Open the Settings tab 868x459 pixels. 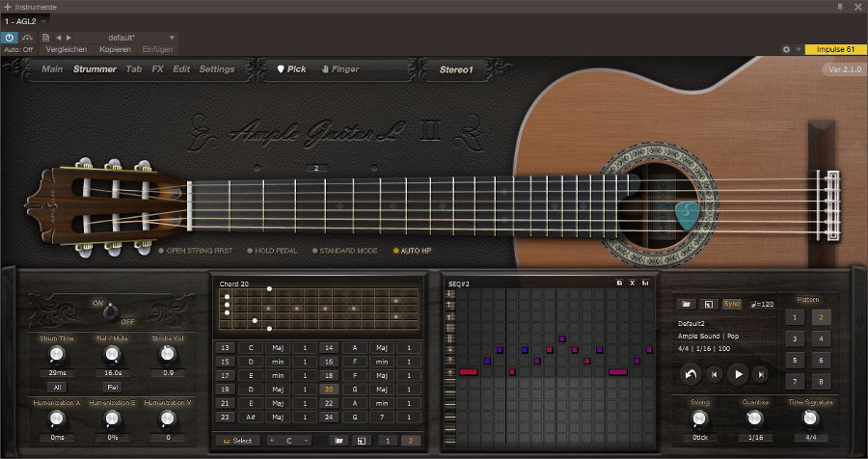217,69
